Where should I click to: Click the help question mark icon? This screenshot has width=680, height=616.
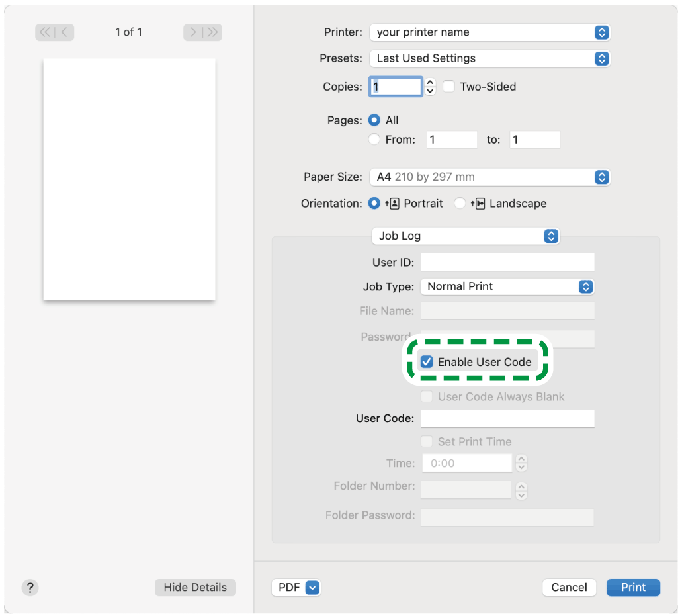click(30, 587)
